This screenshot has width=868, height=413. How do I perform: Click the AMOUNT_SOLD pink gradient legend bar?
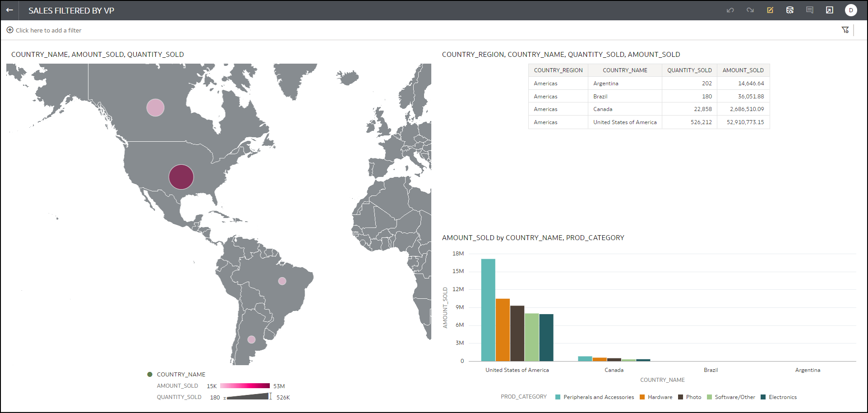(x=245, y=386)
